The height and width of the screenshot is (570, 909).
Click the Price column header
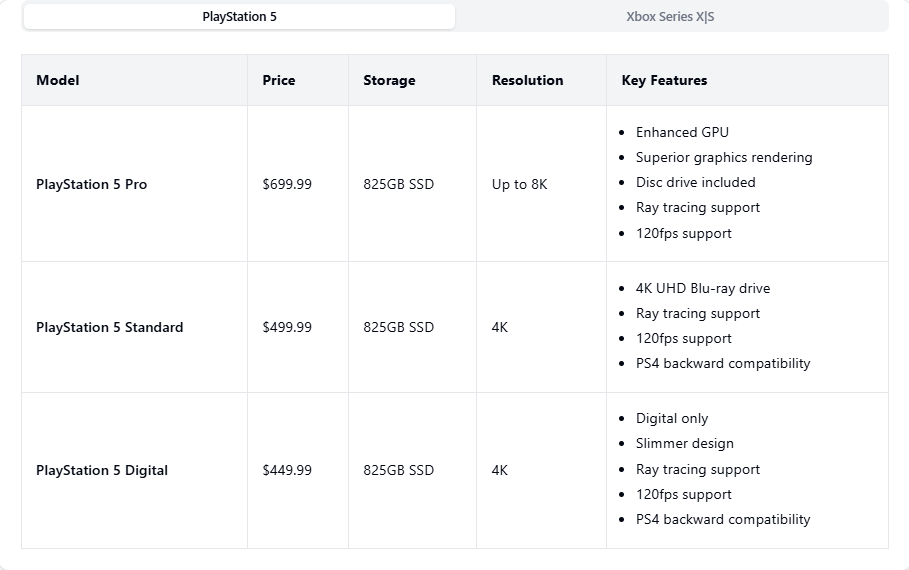point(279,80)
